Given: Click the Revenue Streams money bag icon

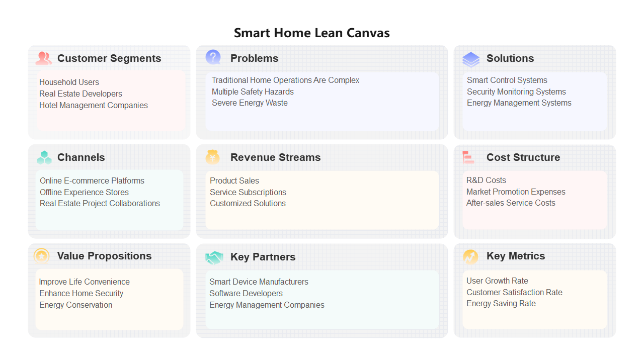Looking at the screenshot, I should coord(213,157).
